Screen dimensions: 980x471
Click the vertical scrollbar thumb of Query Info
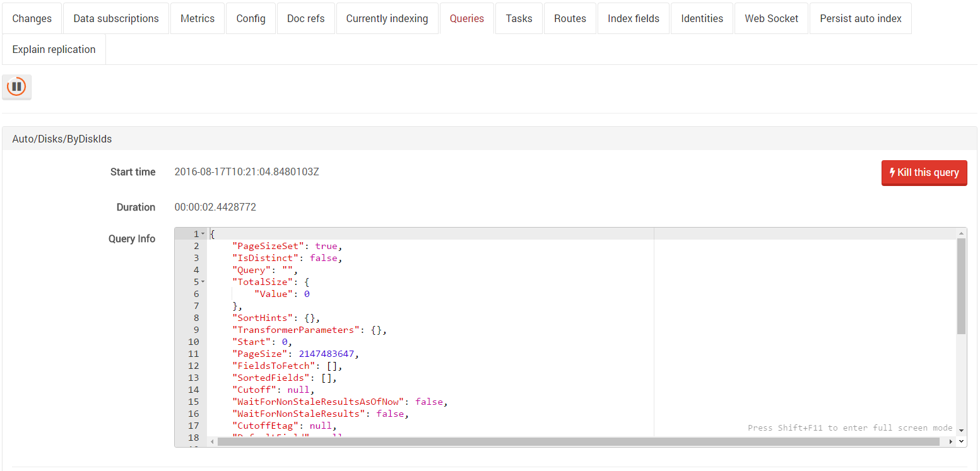(961, 286)
